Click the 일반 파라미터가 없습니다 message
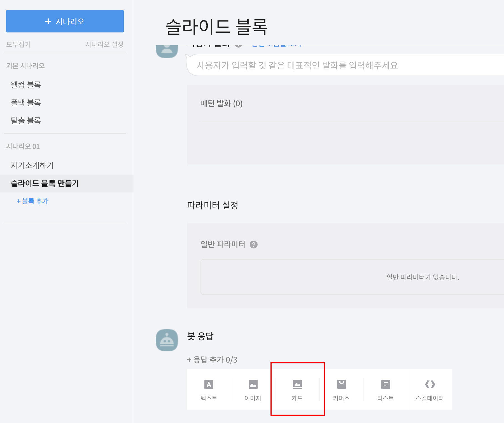This screenshot has width=504, height=423. point(423,277)
